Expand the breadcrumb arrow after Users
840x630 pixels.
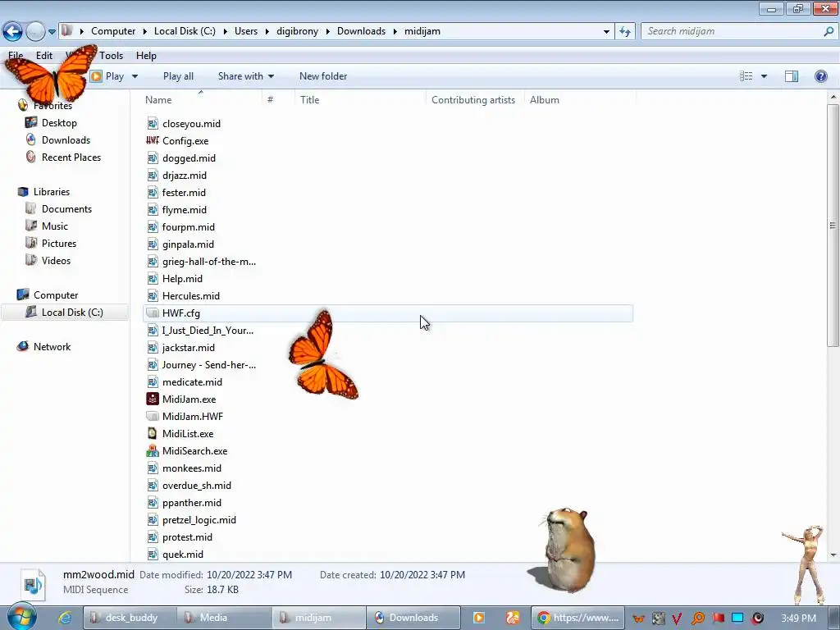(267, 31)
